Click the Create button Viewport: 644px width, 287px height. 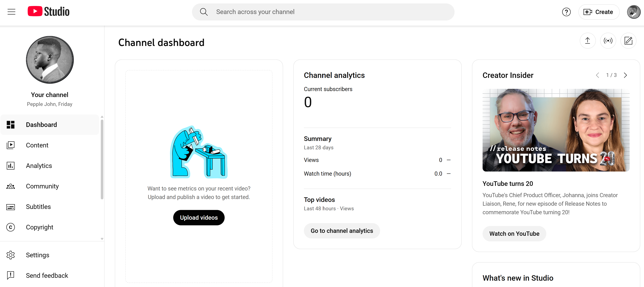[599, 12]
